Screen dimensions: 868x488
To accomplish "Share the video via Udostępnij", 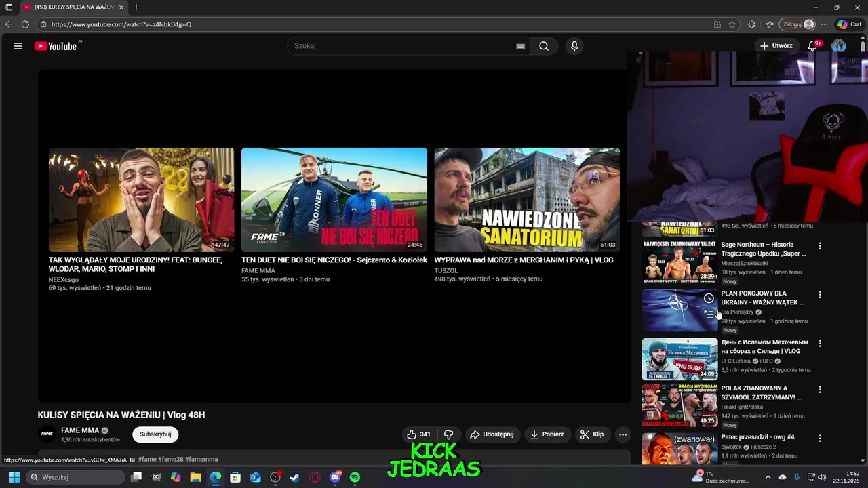I will 492,434.
